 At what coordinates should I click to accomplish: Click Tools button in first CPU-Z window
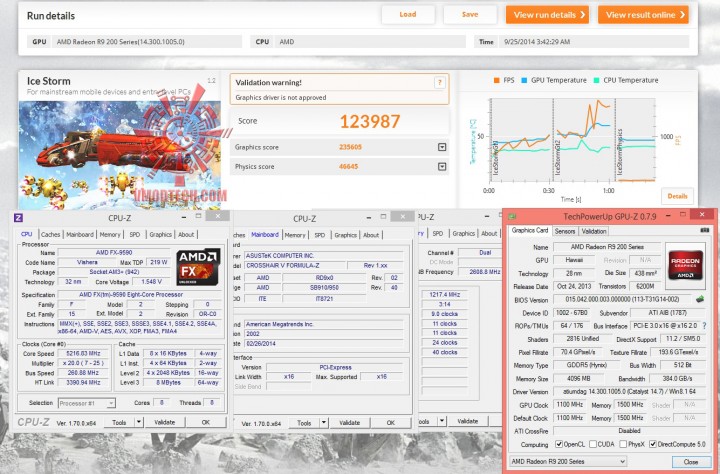tap(119, 422)
